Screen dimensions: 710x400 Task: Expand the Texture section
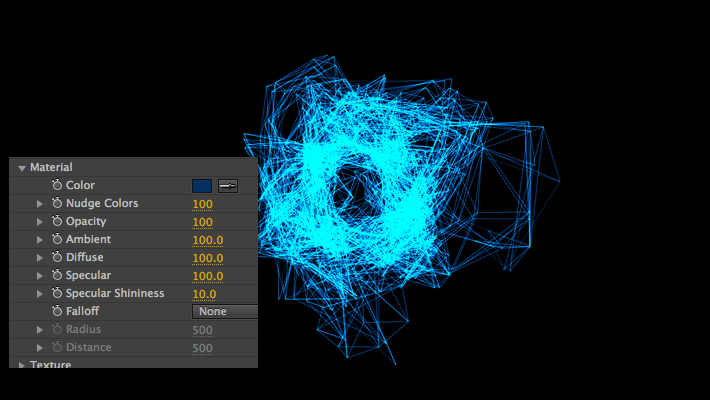coord(22,365)
